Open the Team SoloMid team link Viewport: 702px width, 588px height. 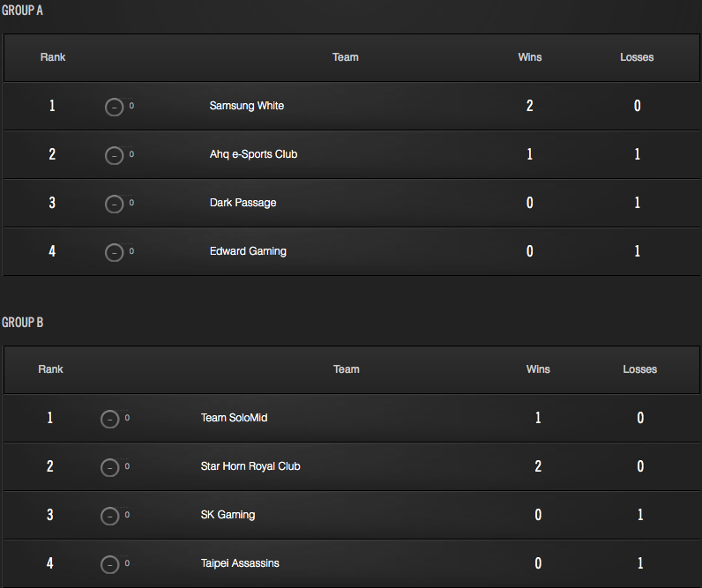coord(235,418)
